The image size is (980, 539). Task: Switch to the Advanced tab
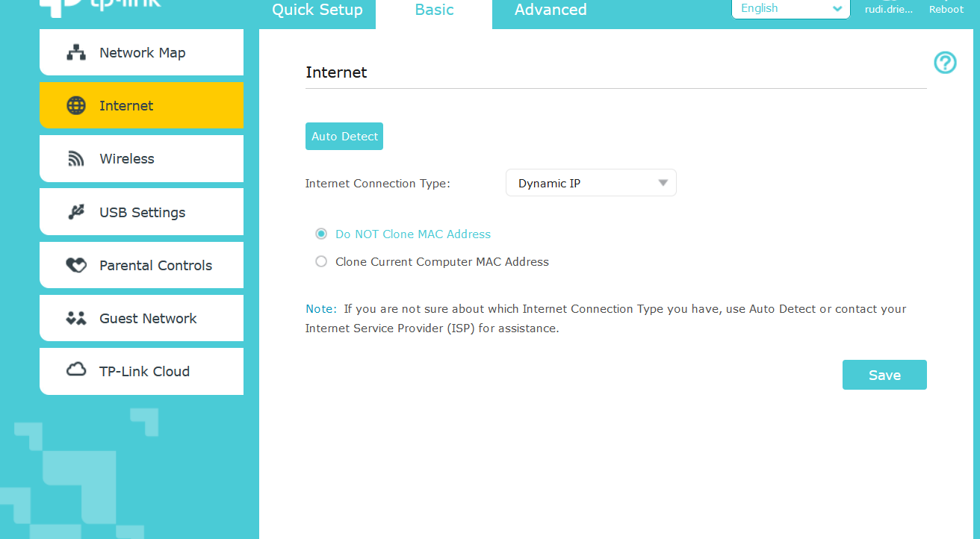[x=551, y=10]
